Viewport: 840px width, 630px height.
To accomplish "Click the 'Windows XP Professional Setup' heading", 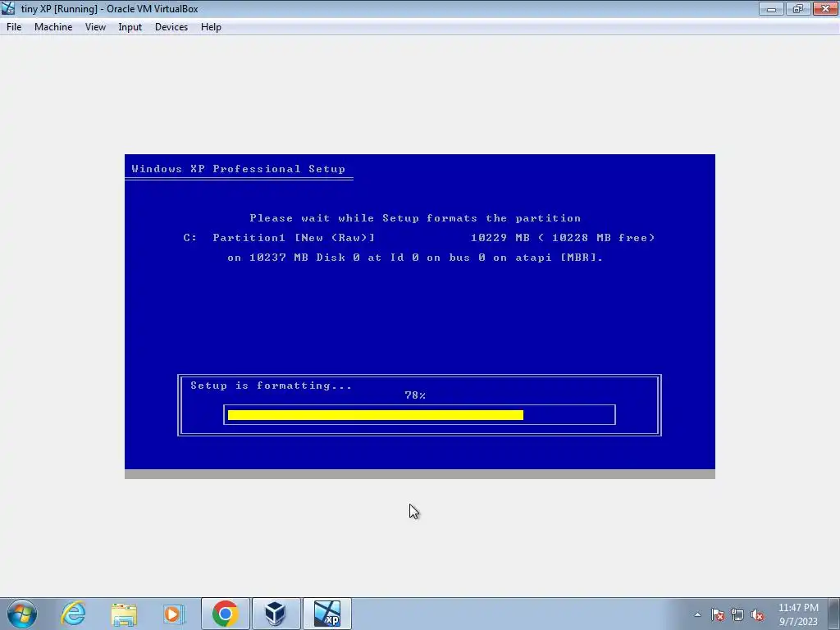I will click(x=239, y=169).
